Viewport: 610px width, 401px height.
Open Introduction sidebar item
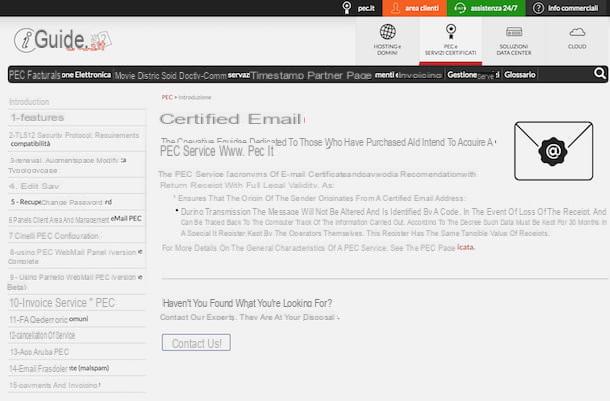pyautogui.click(x=29, y=102)
